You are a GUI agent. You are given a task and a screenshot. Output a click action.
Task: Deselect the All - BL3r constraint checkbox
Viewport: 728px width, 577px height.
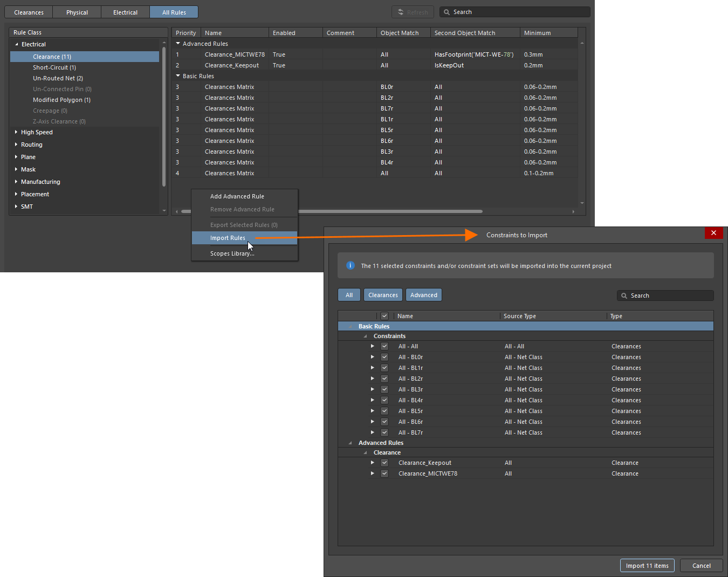coord(384,389)
